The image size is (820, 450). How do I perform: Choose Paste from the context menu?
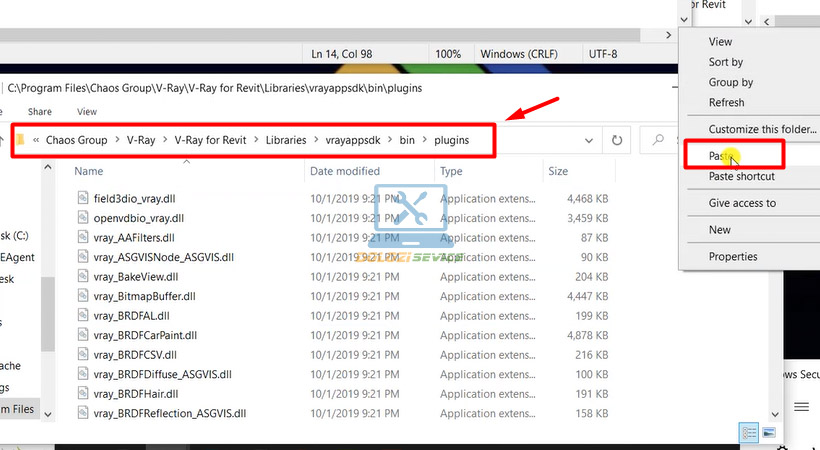click(722, 156)
